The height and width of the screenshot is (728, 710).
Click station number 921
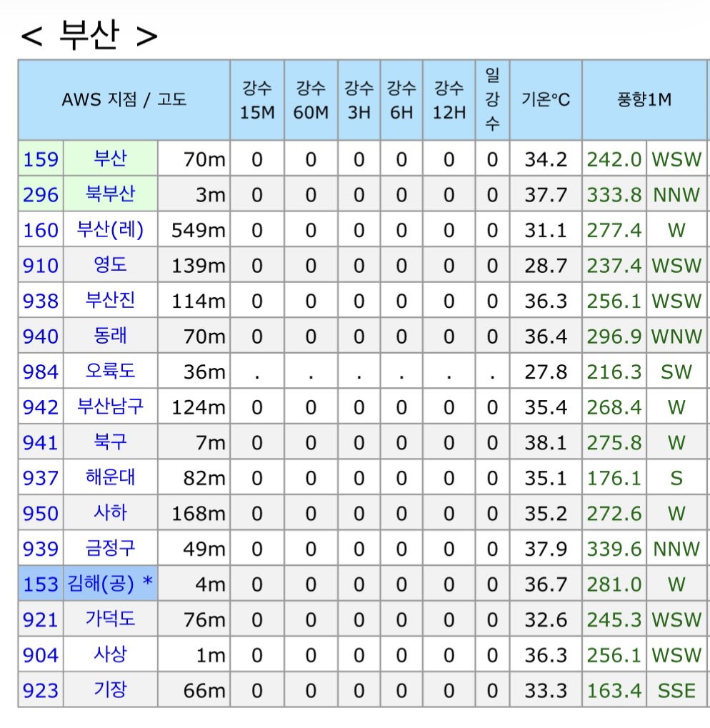point(41,620)
